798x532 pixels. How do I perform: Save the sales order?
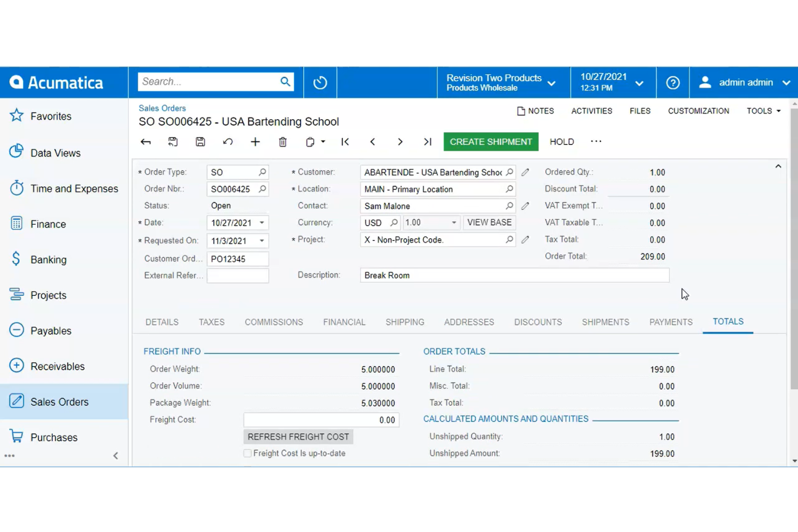(x=200, y=142)
